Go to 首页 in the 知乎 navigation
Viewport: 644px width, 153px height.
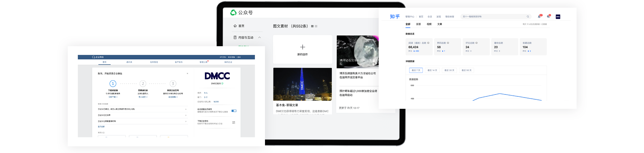point(421,17)
